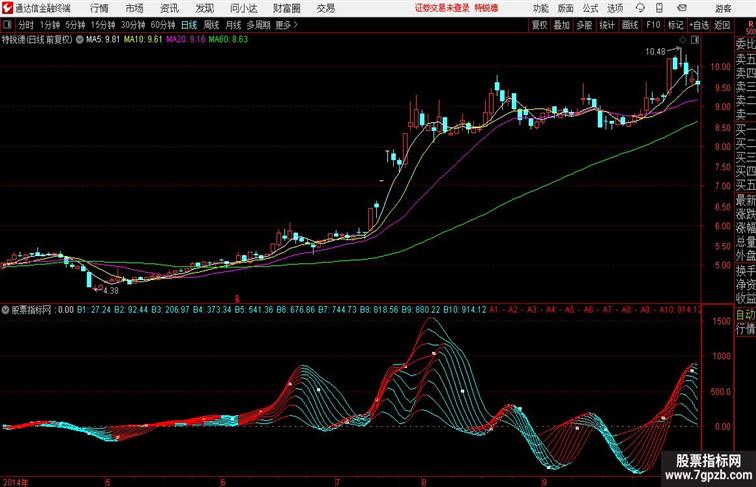This screenshot has width=756, height=487.
Task: Open the 问小达 menu
Action: [244, 8]
